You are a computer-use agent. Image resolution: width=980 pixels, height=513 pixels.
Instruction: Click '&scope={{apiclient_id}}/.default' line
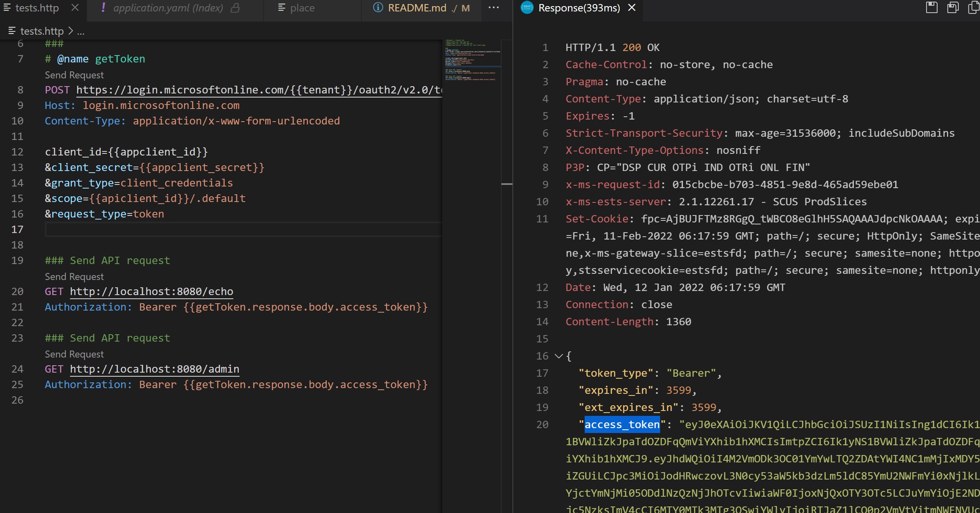145,198
